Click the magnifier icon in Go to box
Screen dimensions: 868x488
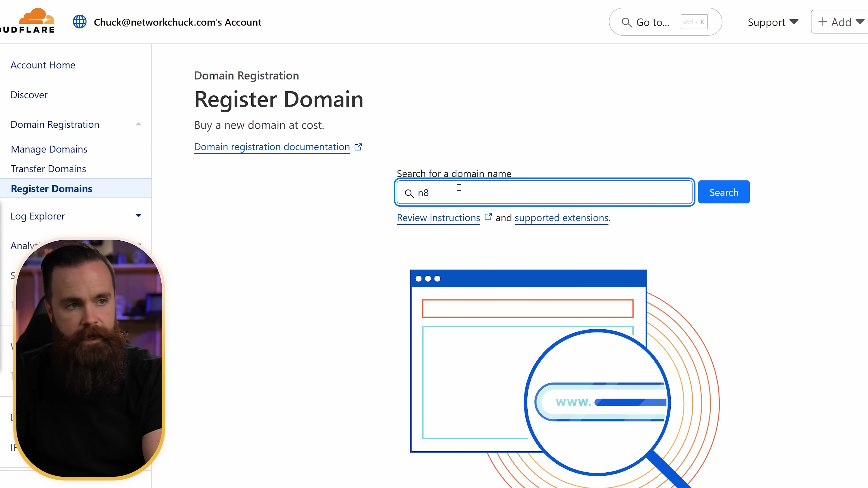click(626, 23)
